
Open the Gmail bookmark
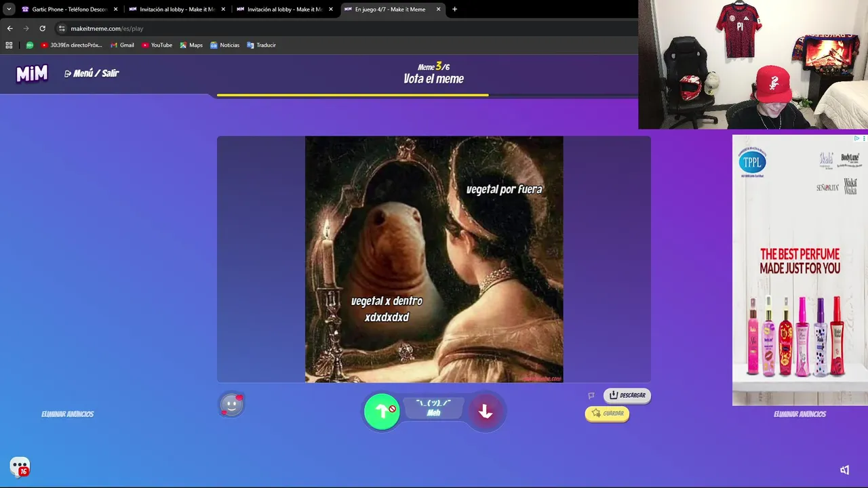tap(122, 45)
